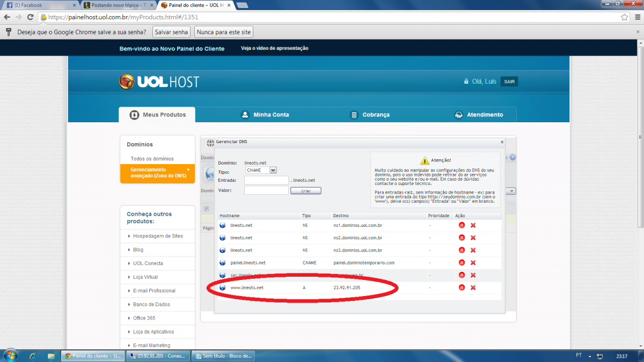Open the Cobrança tab
644x362 pixels.
[x=370, y=114]
